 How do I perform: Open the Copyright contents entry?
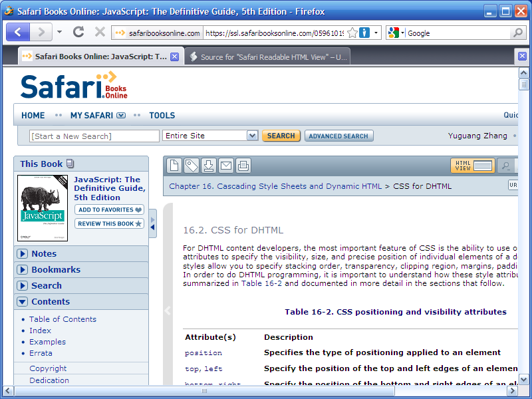tap(48, 368)
